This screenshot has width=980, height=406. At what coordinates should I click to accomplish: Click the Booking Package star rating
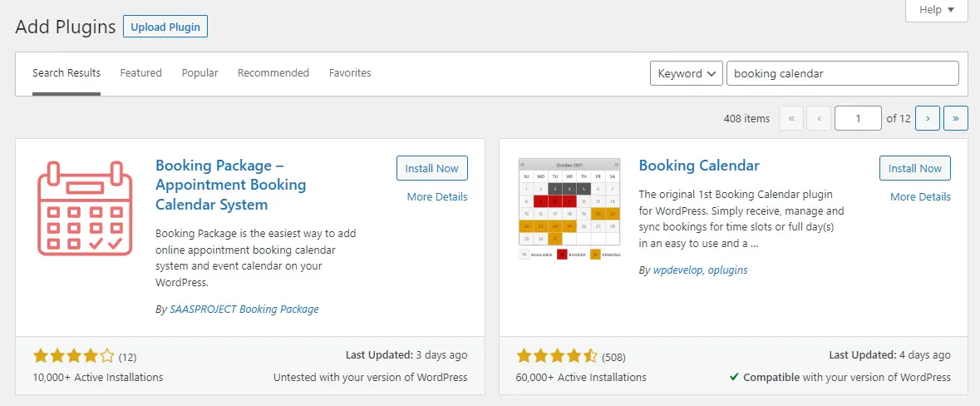tap(74, 357)
